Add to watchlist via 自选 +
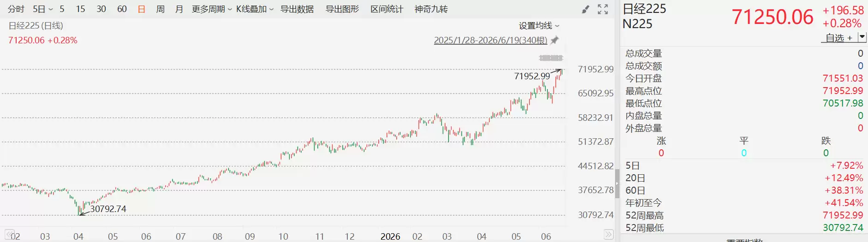Screen dimensions: 868x242 [x=839, y=38]
